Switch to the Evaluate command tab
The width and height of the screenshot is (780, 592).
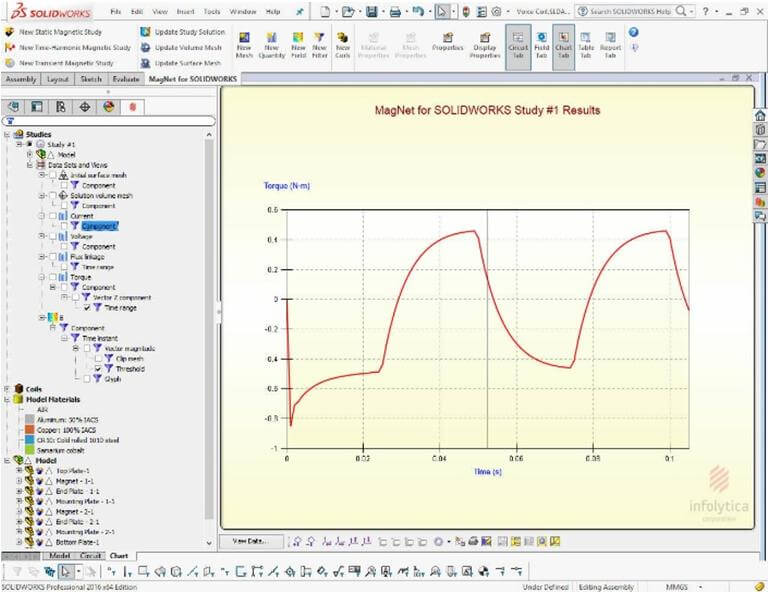[x=126, y=79]
